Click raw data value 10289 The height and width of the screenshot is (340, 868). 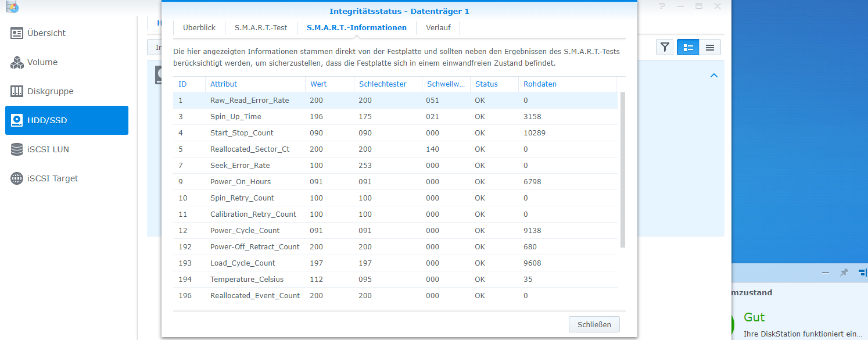point(535,133)
